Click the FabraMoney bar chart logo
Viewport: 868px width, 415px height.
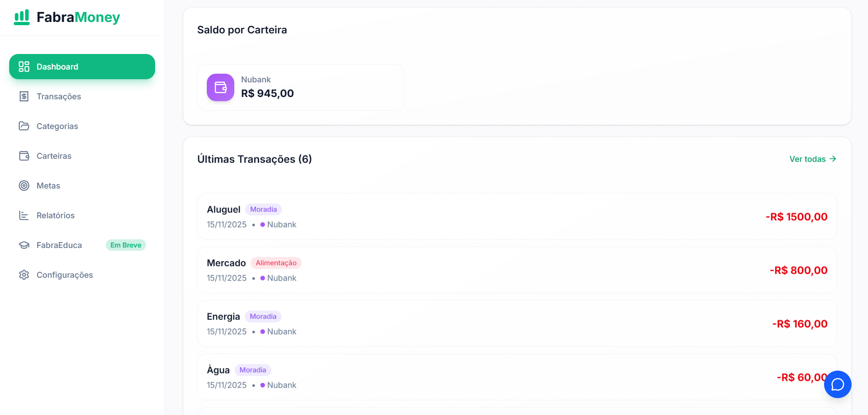point(21,17)
